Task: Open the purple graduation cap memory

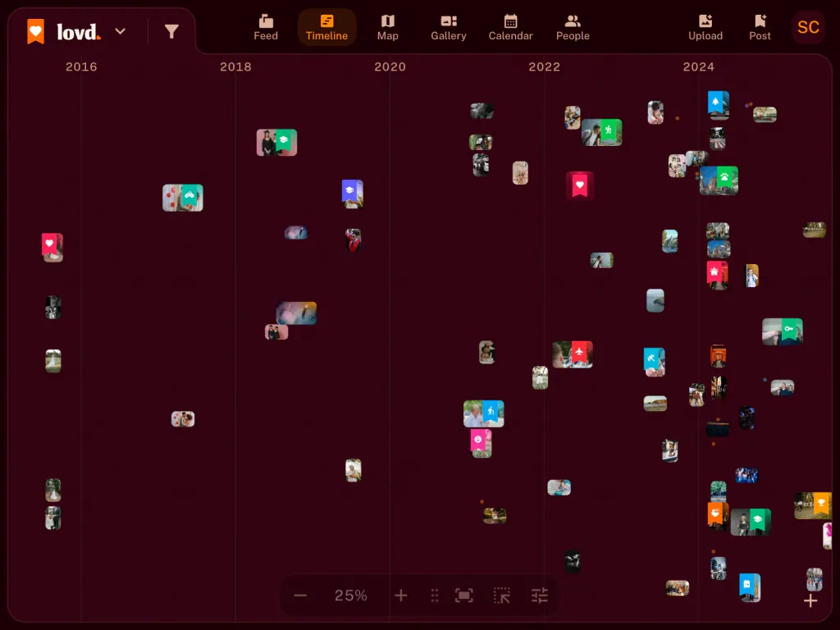Action: 353,194
